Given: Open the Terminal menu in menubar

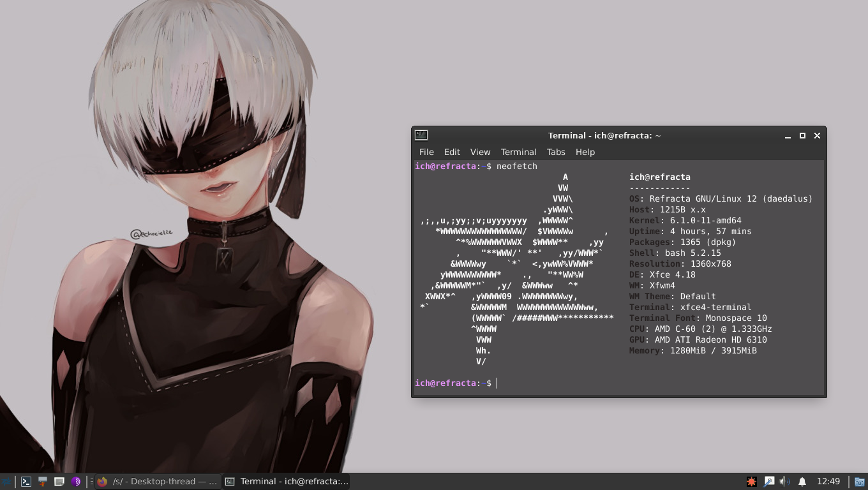Looking at the screenshot, I should [518, 152].
